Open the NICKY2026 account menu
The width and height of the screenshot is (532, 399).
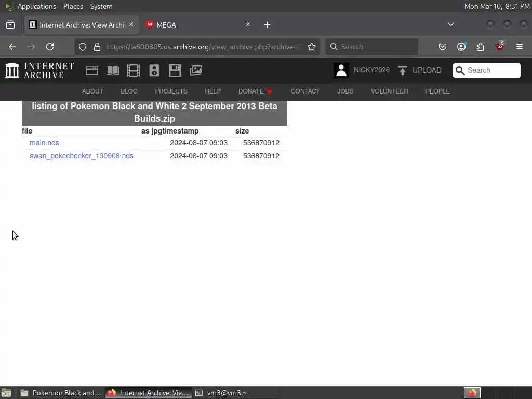(x=371, y=70)
